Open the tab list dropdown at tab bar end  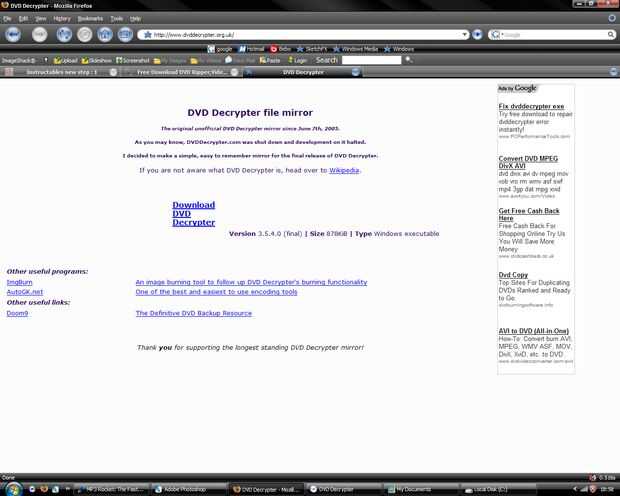pyautogui.click(x=613, y=72)
